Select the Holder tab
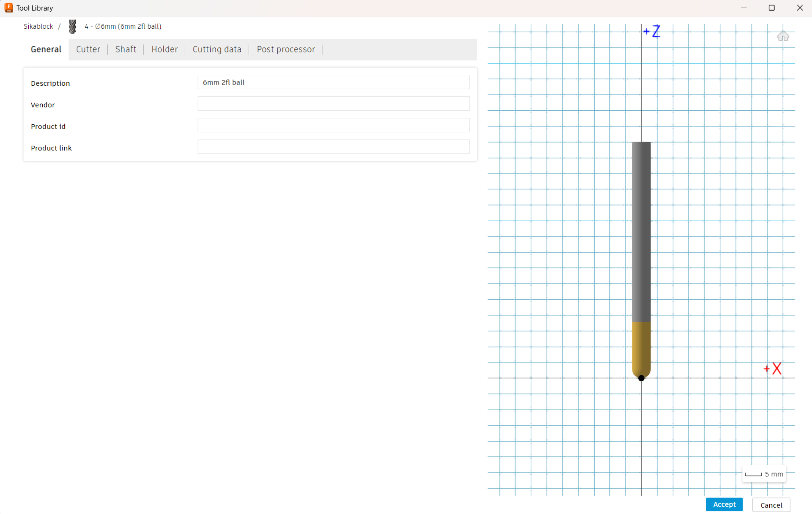 click(x=165, y=49)
